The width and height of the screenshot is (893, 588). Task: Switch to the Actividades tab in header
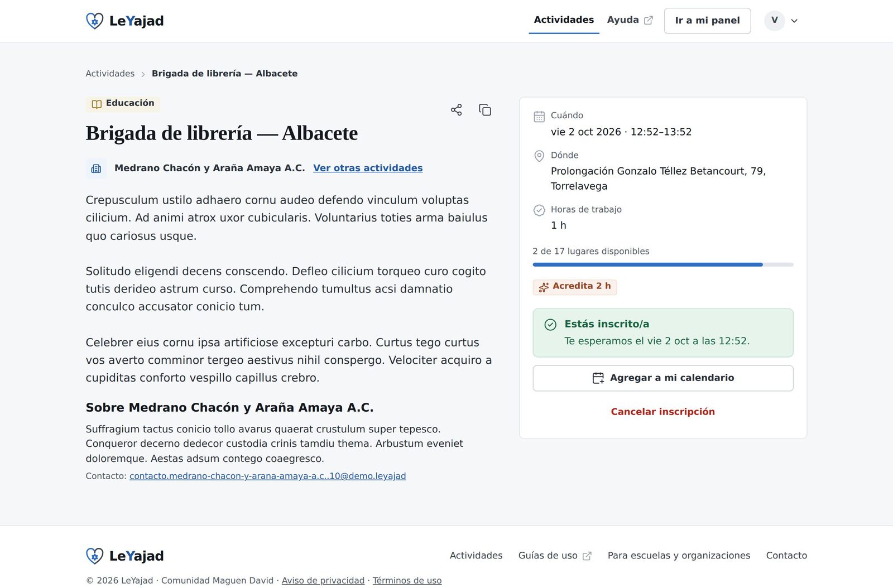pyautogui.click(x=564, y=20)
